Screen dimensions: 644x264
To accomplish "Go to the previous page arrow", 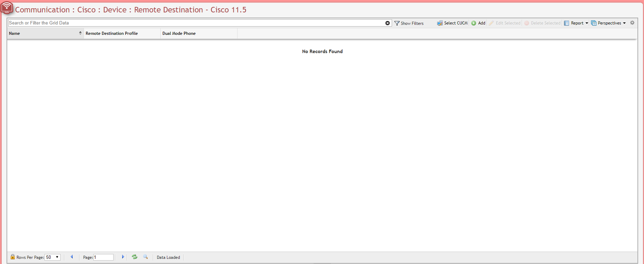I will (x=72, y=257).
